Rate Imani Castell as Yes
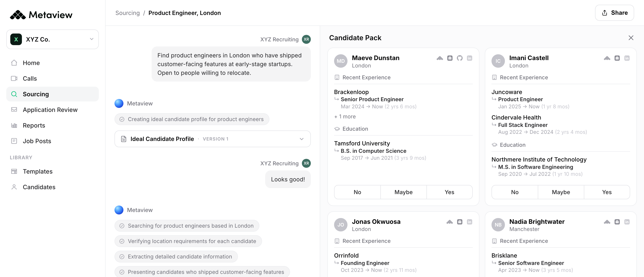The image size is (644, 277). point(607,192)
